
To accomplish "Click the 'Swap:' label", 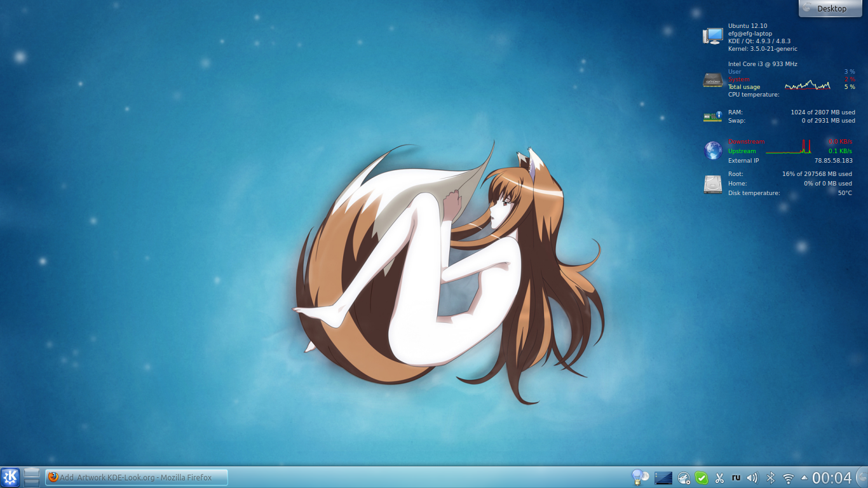I will pos(737,121).
